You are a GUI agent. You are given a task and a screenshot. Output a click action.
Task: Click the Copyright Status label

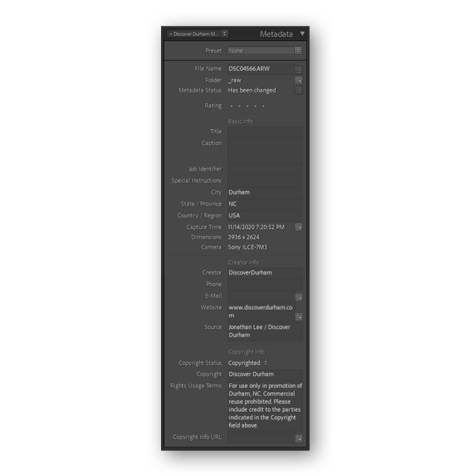click(200, 363)
